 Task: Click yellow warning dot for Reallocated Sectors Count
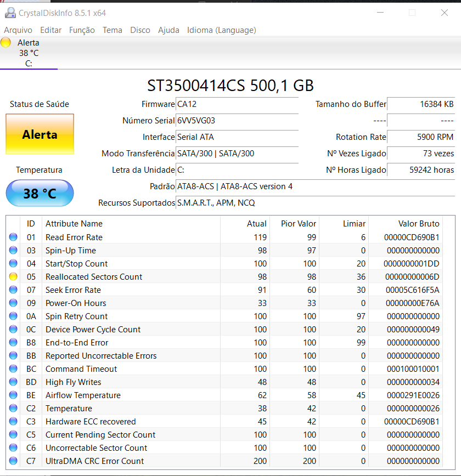coord(13,276)
